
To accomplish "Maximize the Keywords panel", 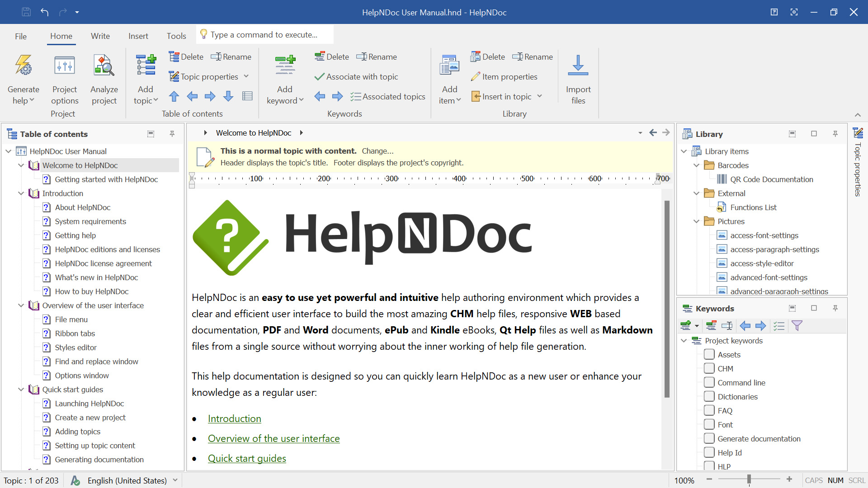I will coord(814,308).
